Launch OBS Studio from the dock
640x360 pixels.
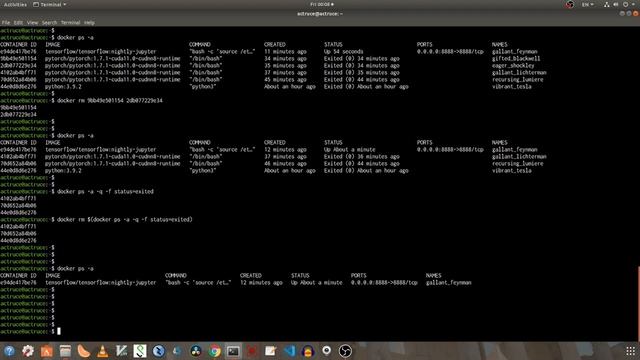click(x=345, y=351)
